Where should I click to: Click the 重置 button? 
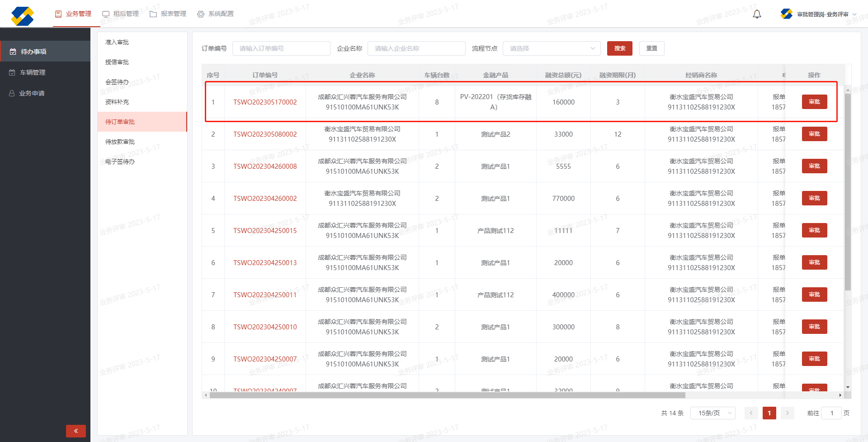[651, 48]
